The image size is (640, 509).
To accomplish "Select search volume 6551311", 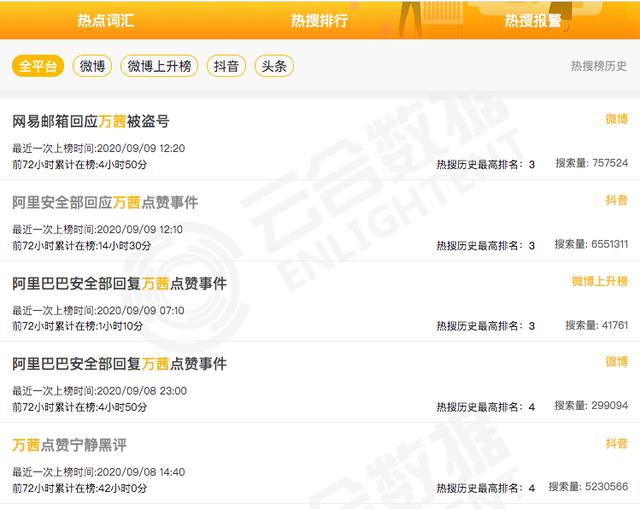I will tap(591, 244).
